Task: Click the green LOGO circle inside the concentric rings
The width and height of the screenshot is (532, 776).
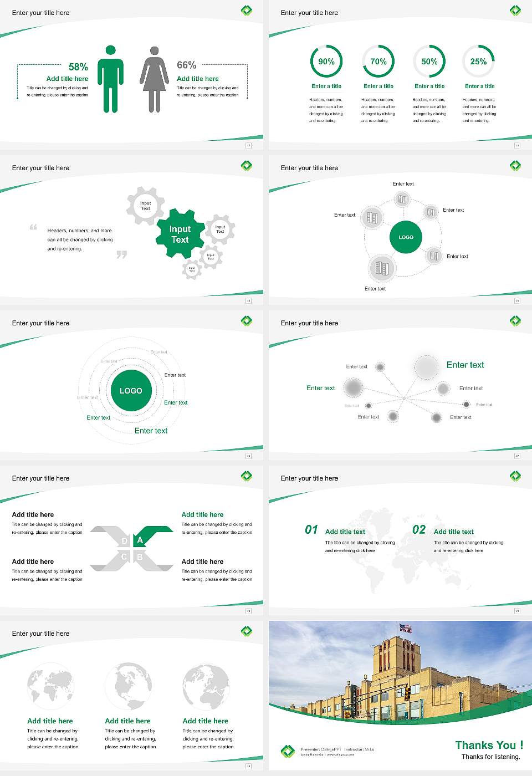Action: pyautogui.click(x=131, y=390)
